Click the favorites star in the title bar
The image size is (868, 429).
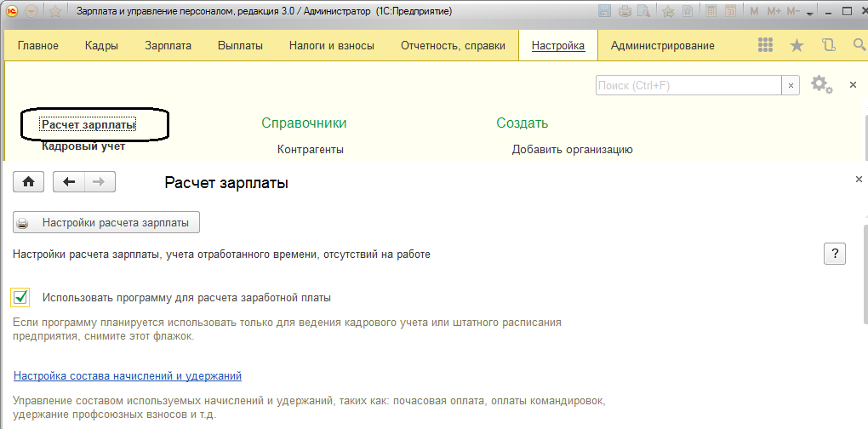click(54, 11)
